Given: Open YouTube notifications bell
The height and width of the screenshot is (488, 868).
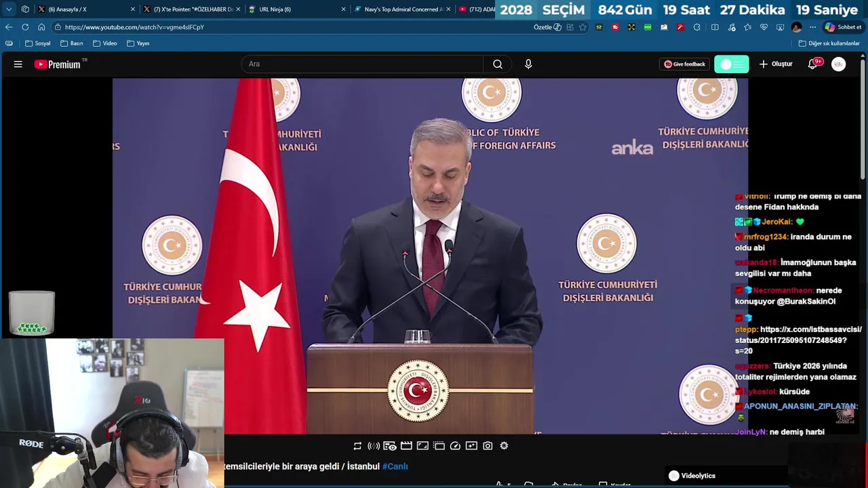Looking at the screenshot, I should (x=813, y=64).
